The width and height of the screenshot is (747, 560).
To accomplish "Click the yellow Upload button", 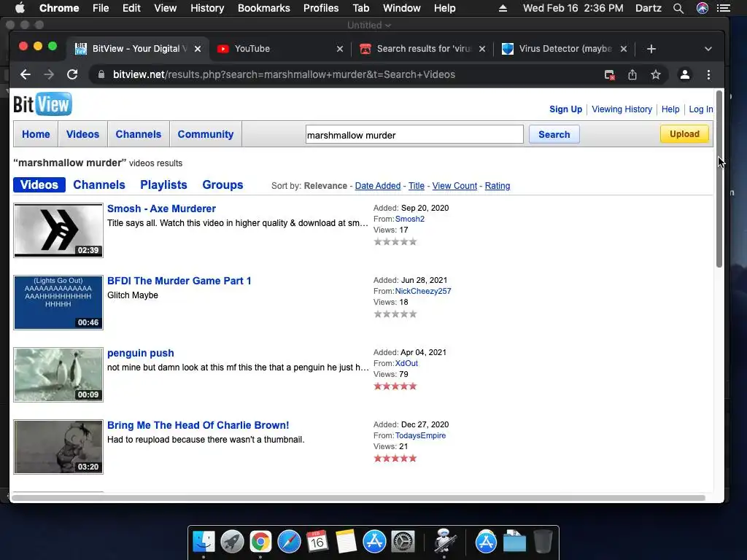I will coord(684,134).
